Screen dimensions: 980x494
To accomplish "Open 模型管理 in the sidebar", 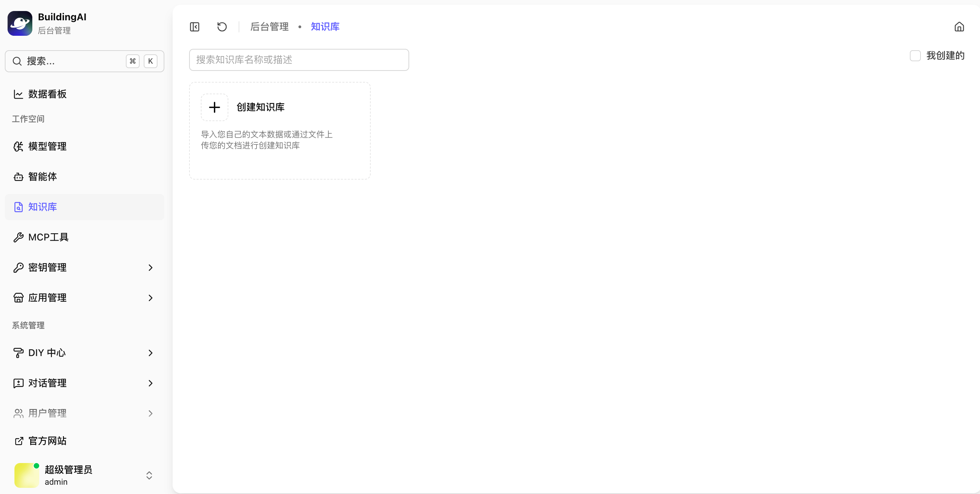I will coord(47,146).
